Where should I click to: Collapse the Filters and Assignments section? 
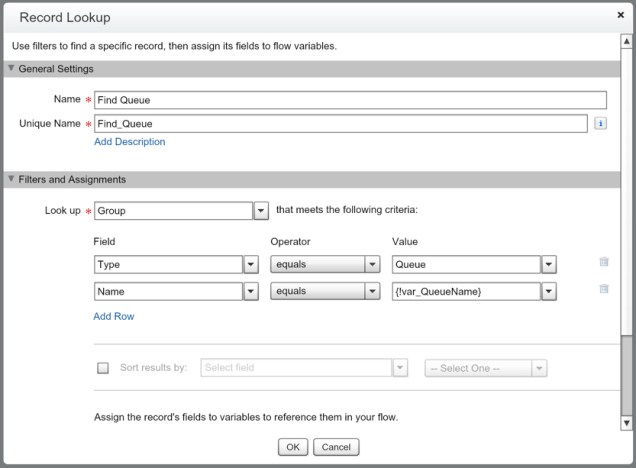click(11, 180)
